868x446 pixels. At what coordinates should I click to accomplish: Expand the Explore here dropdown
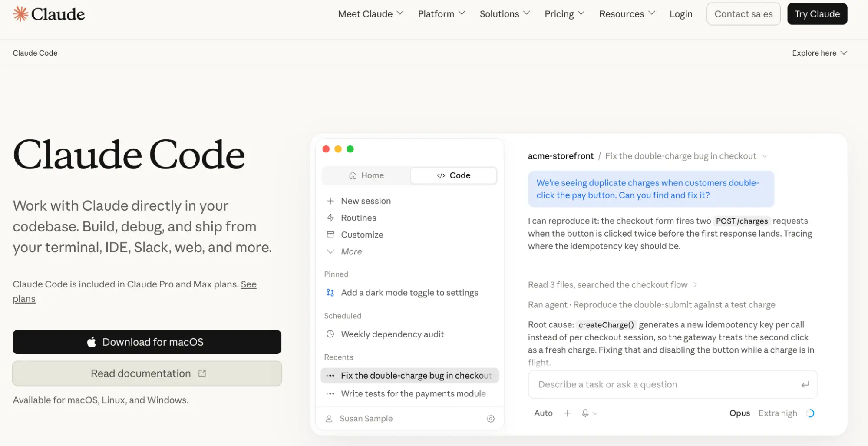click(x=819, y=53)
